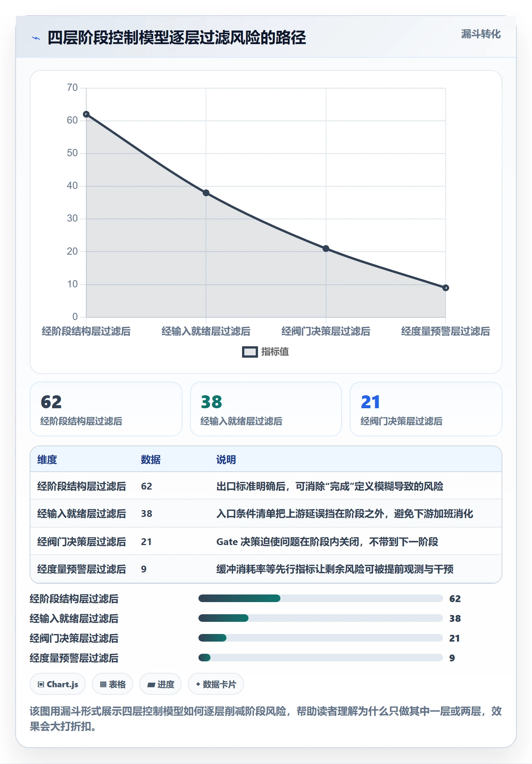Click the chart data point at value 62
This screenshot has height=764, width=532.
(x=86, y=114)
